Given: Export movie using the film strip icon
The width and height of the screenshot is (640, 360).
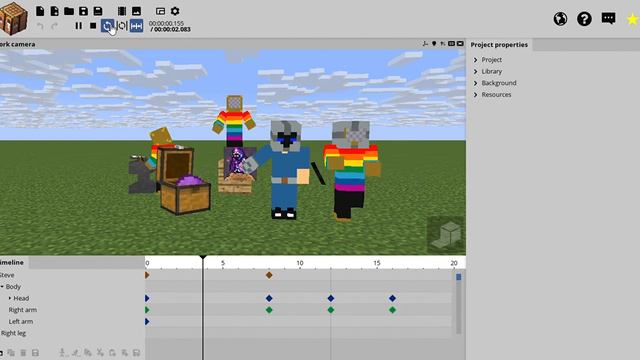Looking at the screenshot, I should (122, 11).
